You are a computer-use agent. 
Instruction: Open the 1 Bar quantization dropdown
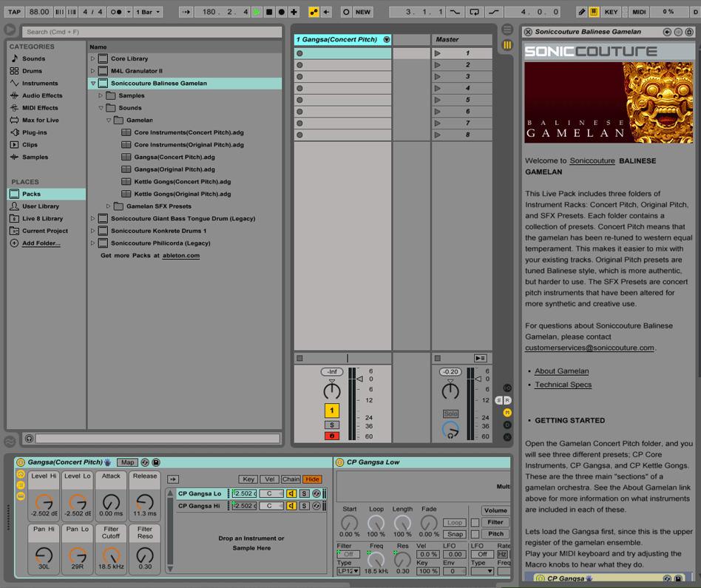148,12
